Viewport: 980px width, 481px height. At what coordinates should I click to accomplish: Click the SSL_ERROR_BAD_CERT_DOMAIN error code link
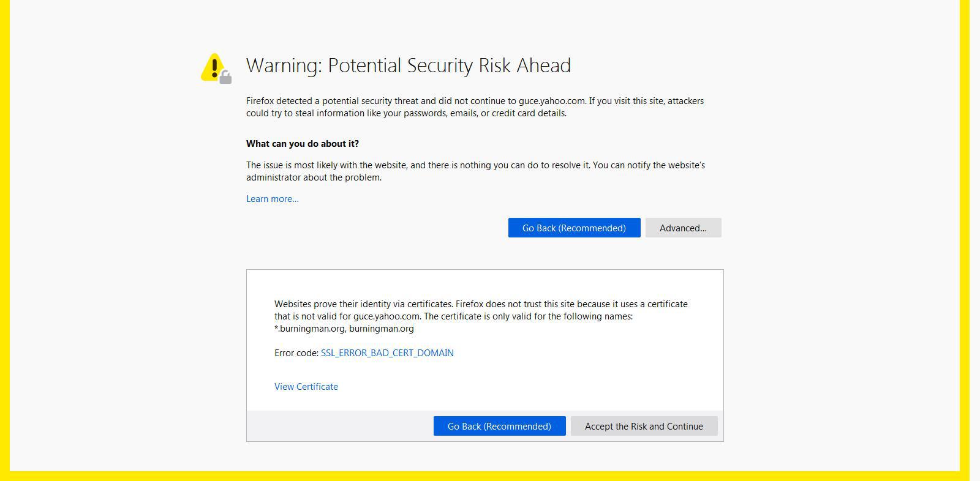coord(387,353)
